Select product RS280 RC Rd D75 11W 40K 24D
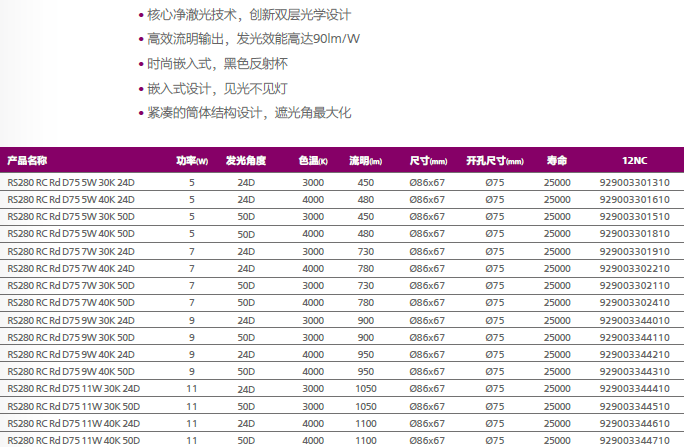Image resolution: width=687 pixels, height=447 pixels. click(x=74, y=423)
